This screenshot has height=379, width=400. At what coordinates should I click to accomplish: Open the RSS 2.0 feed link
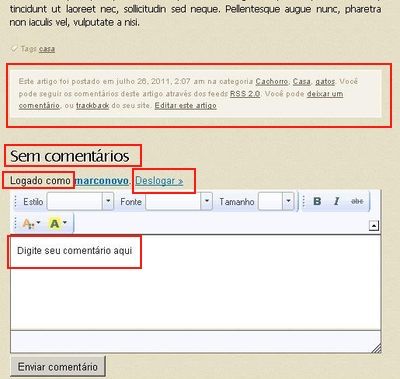click(245, 94)
